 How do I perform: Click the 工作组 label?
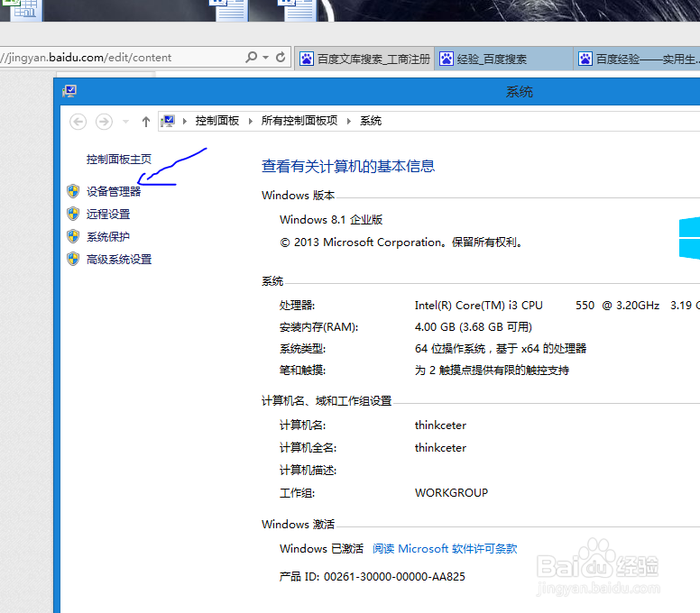[297, 493]
